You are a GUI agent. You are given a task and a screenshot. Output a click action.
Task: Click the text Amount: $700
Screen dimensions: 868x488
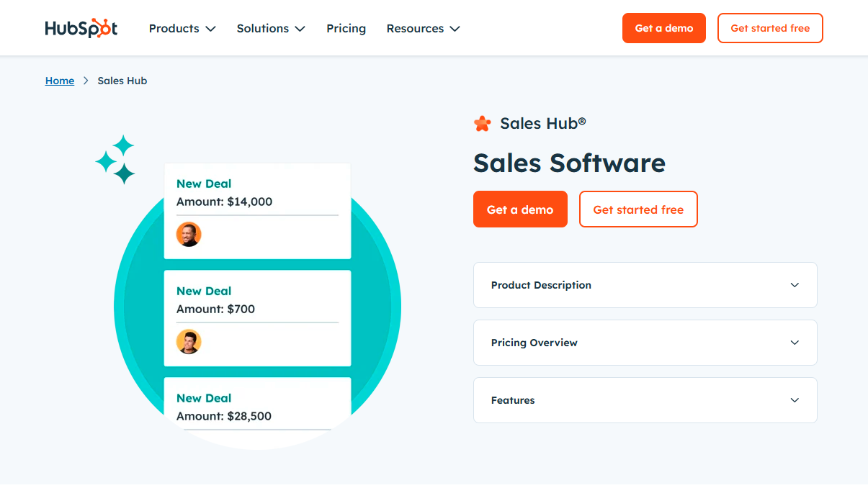click(215, 309)
